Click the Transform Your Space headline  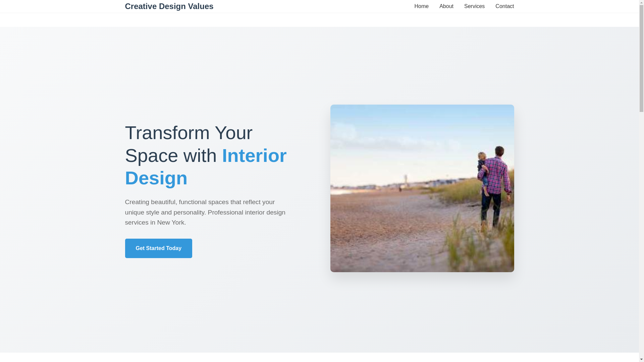206,155
